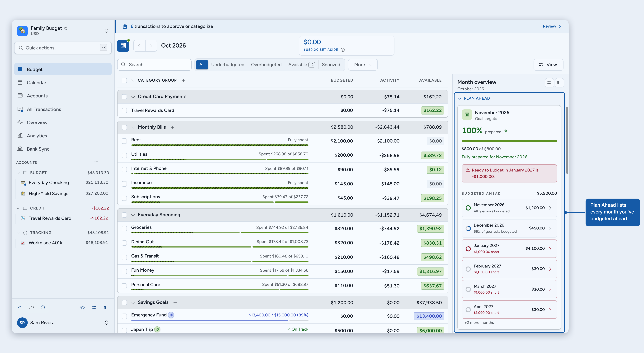Tick the Groceries row checkbox
Screen dimensions: 644x353
(124, 229)
